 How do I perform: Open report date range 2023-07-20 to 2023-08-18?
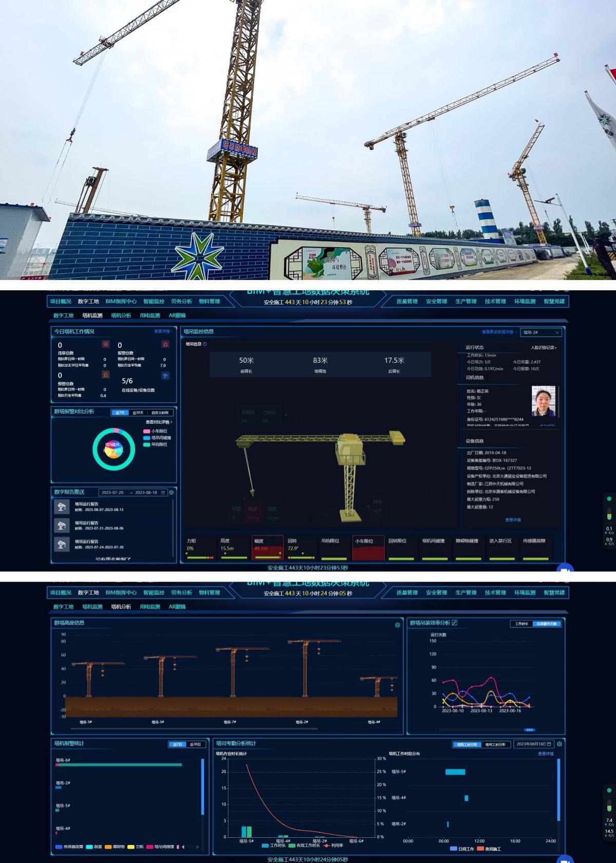coord(133,493)
